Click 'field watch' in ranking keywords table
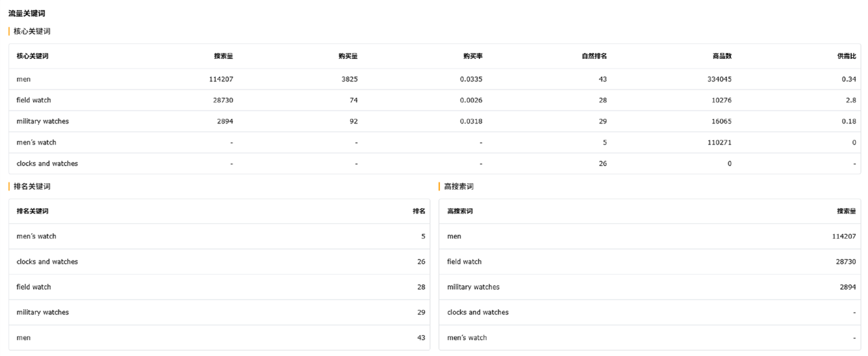Screen dimensions: 868x356 coord(34,287)
